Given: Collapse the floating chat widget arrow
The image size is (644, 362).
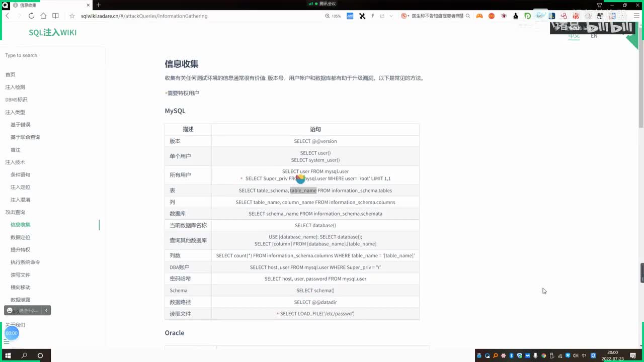Looking at the screenshot, I should point(46,310).
